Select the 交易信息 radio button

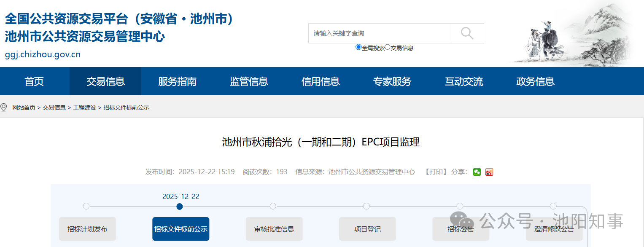coord(388,47)
